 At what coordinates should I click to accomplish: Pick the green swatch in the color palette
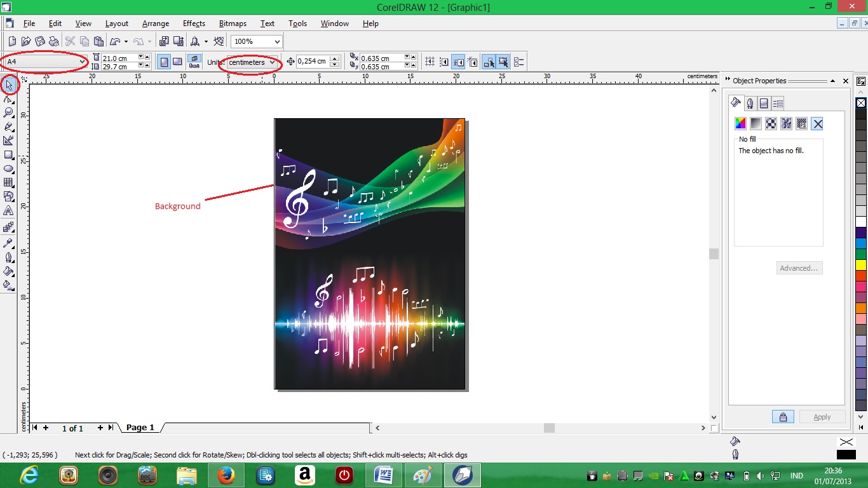tap(861, 254)
